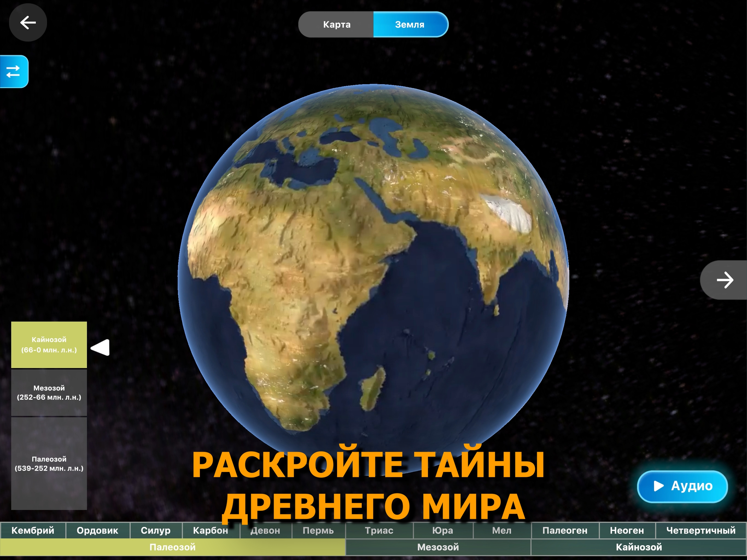Jump to the Ордовик period

98,530
